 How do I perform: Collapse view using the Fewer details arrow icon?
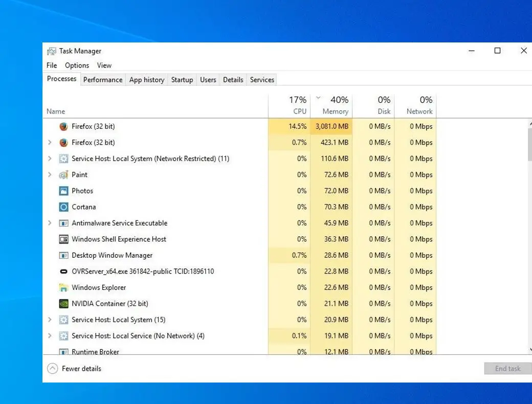tap(52, 368)
